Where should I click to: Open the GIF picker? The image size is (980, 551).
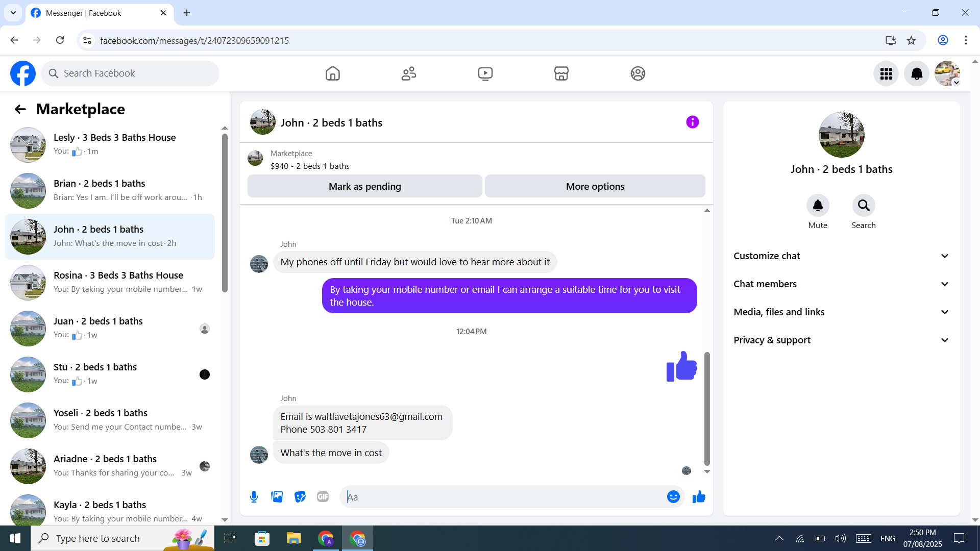click(x=323, y=496)
